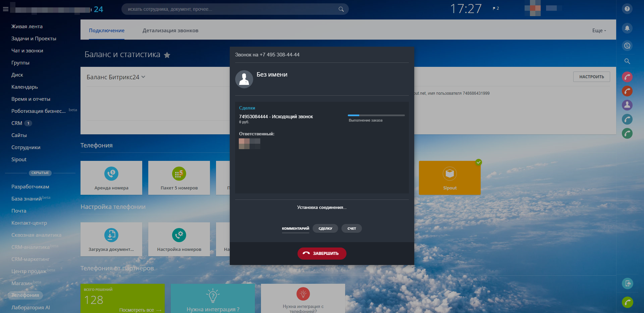Open the hamburger menu at top left
This screenshot has width=644, height=313.
click(6, 9)
